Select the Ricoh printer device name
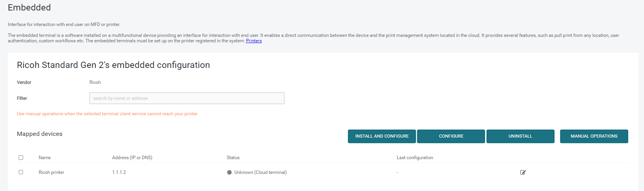This screenshot has width=644, height=191. pyautogui.click(x=52, y=172)
